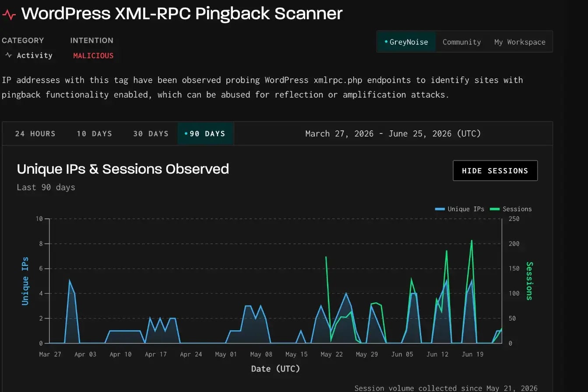Click the Mar 27 axis label
This screenshot has width=588, height=392.
tap(50, 354)
